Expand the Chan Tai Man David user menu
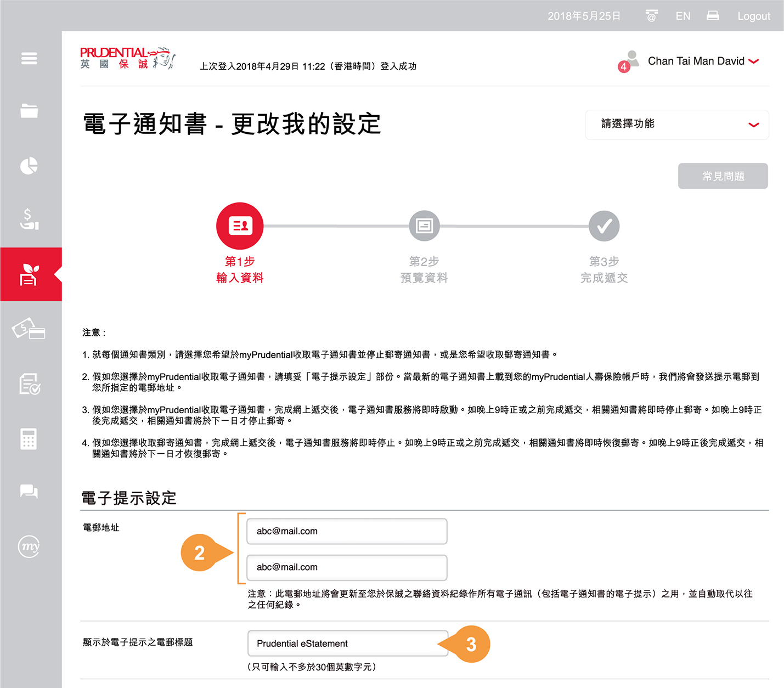784x688 pixels. coord(702,61)
